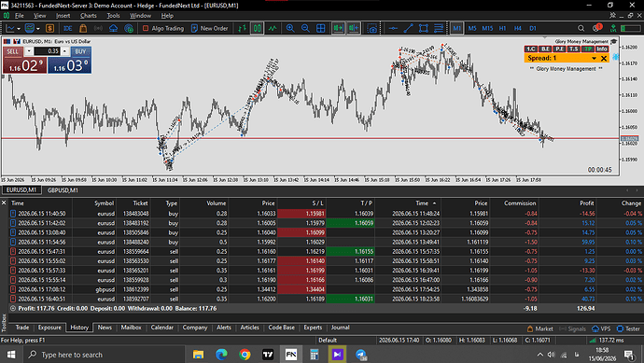Switch chart to line chart type

click(273, 28)
